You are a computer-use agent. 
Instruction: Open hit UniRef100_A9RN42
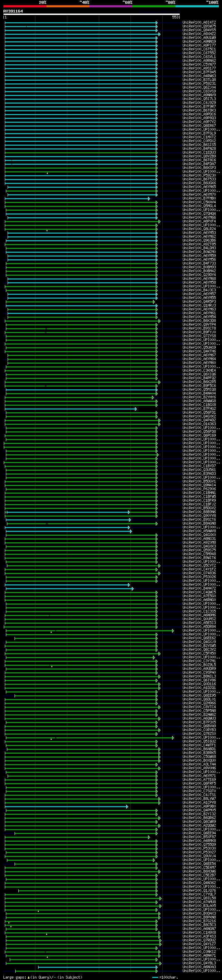199,60
